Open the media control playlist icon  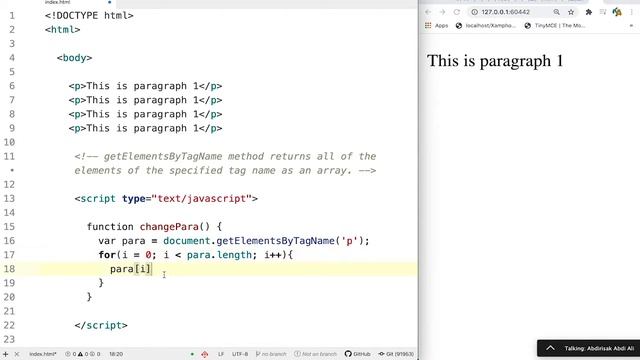pos(603,12)
